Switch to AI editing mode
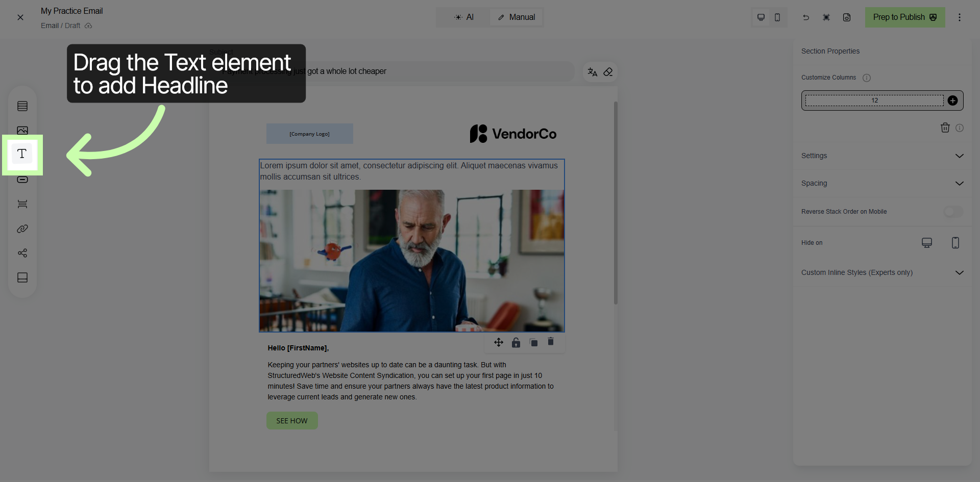Viewport: 980px width, 482px height. click(464, 17)
